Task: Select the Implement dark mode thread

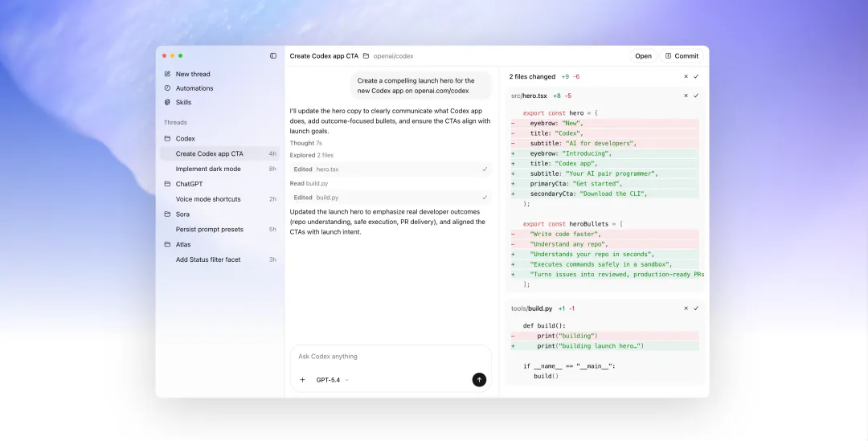Action: tap(208, 169)
